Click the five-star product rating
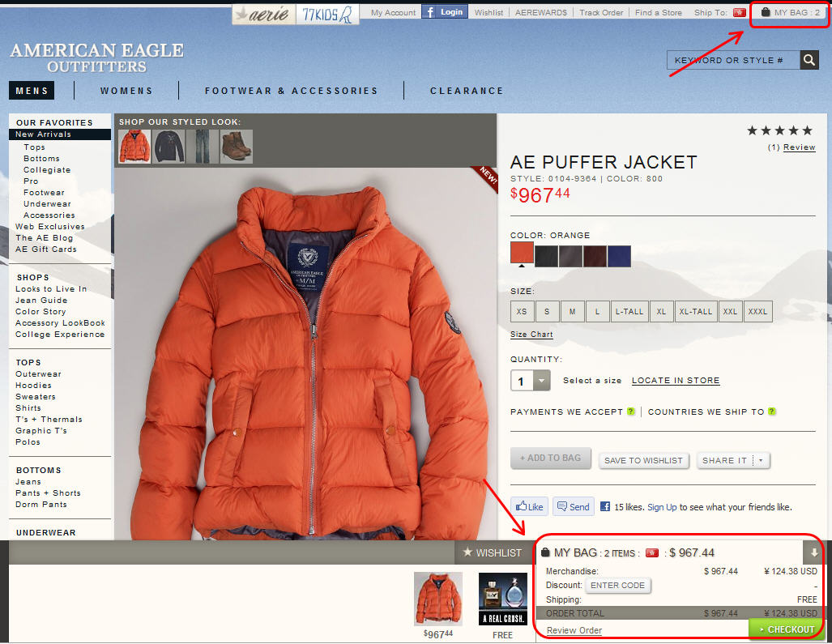Image resolution: width=832 pixels, height=644 pixels. 779,130
